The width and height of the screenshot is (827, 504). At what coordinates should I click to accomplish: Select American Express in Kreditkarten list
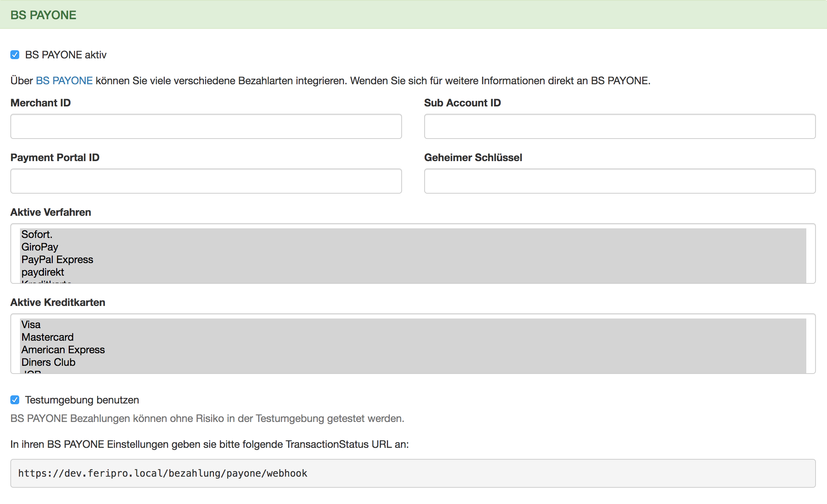click(63, 350)
